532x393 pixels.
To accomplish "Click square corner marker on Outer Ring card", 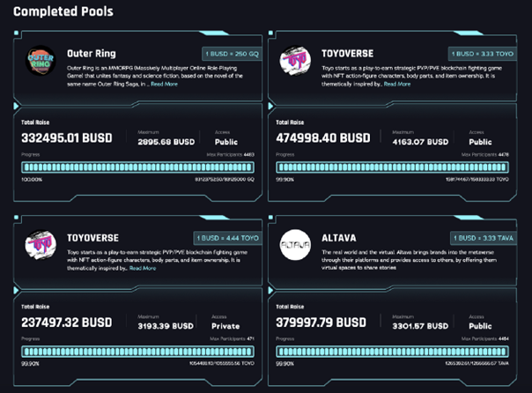I will point(16,33).
